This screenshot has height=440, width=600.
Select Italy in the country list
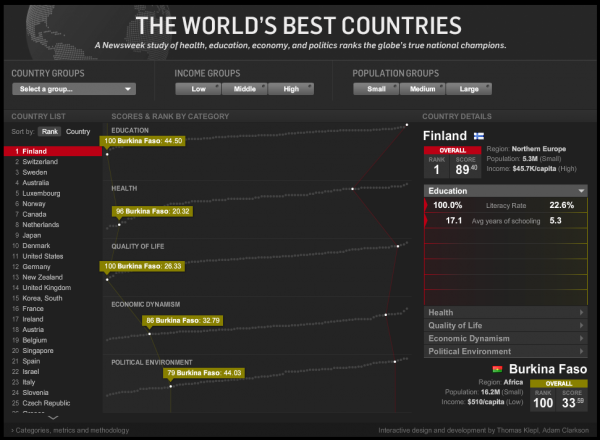53,382
